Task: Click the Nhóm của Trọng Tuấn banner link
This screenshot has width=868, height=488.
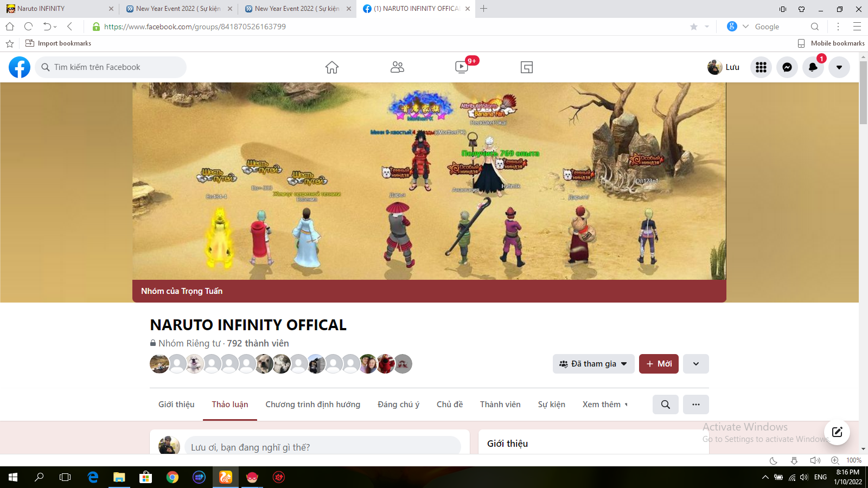Action: [x=182, y=291]
